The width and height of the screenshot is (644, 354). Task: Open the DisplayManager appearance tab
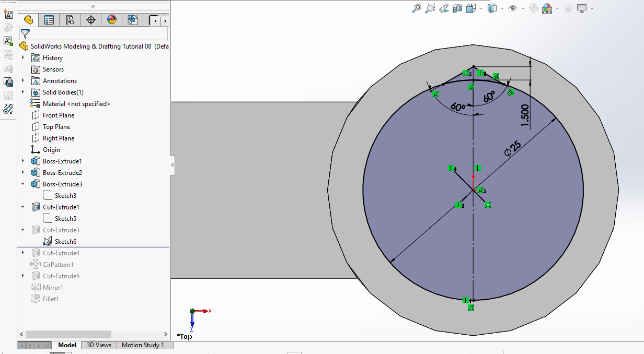coord(112,20)
